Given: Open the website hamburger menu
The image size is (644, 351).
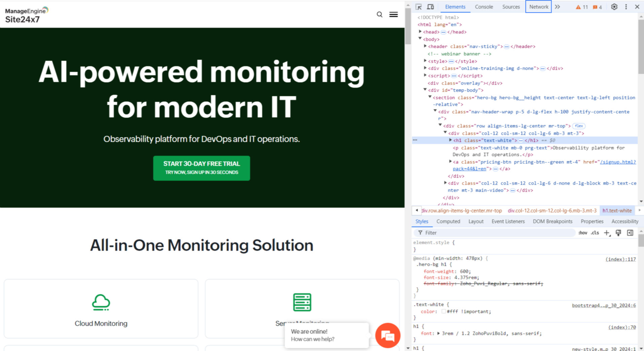Looking at the screenshot, I should [x=393, y=14].
